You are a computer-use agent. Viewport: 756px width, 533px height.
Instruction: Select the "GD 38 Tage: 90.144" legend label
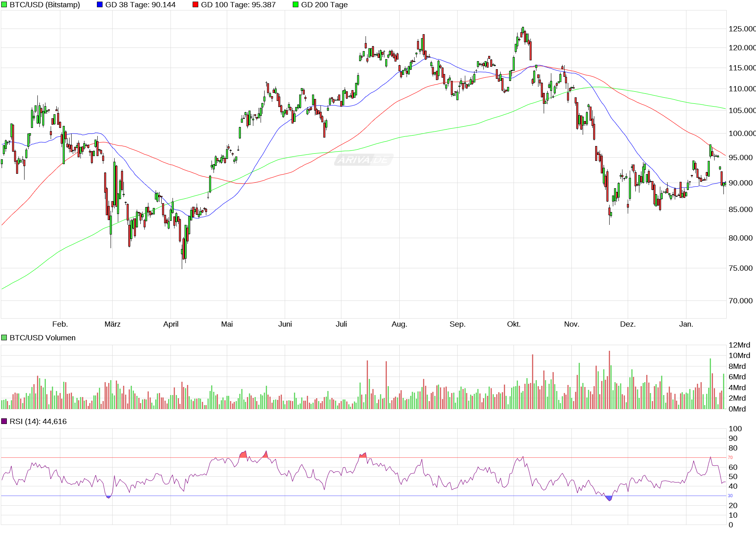click(140, 5)
